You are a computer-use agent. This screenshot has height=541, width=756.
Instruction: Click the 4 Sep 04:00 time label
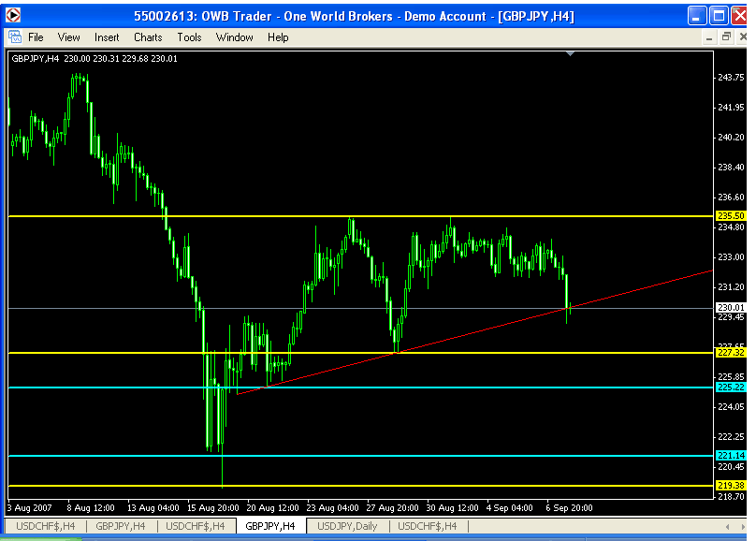tap(510, 507)
